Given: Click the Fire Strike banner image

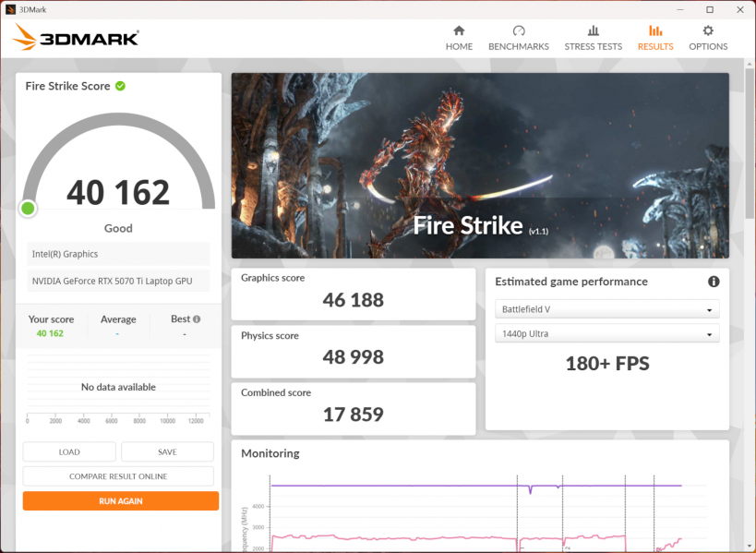Looking at the screenshot, I should pyautogui.click(x=479, y=165).
